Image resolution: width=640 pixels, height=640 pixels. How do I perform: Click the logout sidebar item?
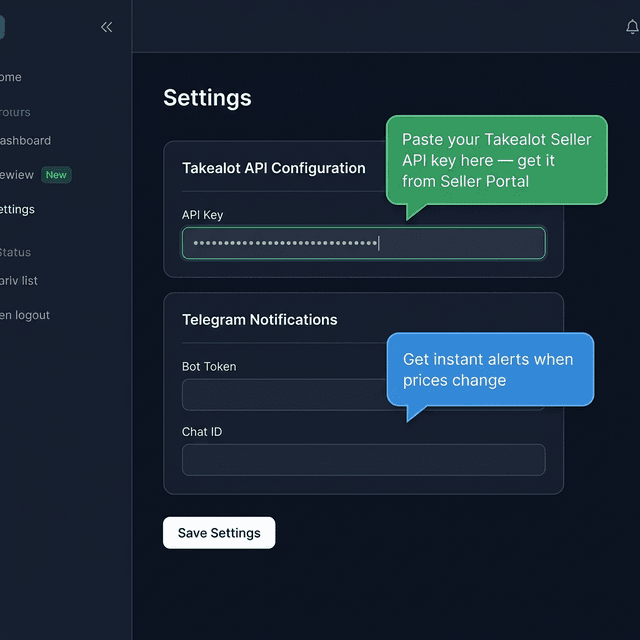pyautogui.click(x=25, y=315)
